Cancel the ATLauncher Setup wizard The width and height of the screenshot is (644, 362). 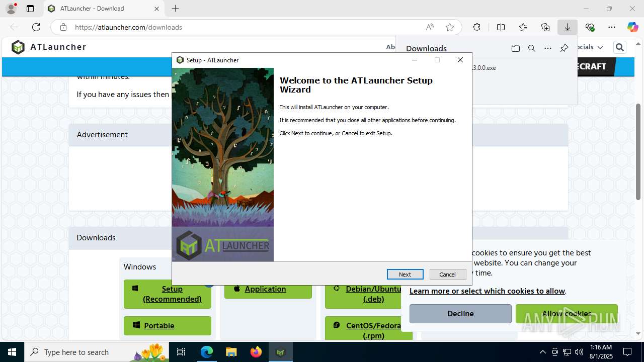pos(447,274)
